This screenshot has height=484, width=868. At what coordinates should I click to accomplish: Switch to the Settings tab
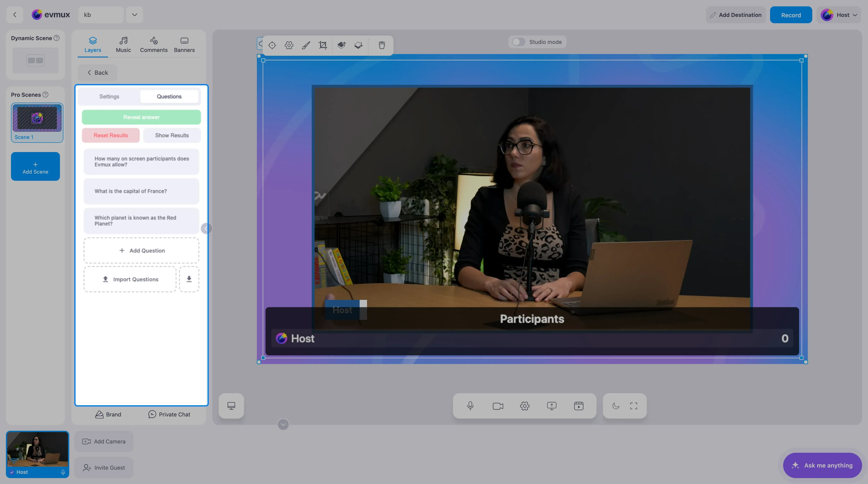(x=109, y=97)
